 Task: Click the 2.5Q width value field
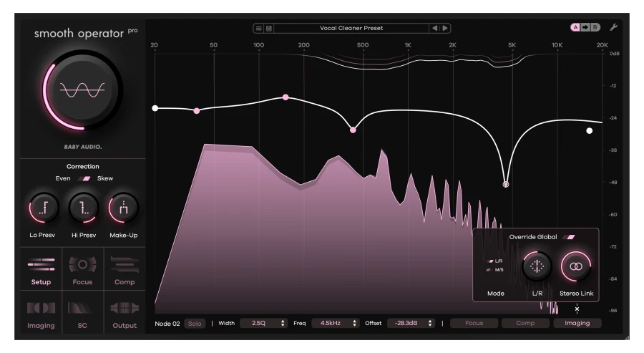tap(263, 324)
